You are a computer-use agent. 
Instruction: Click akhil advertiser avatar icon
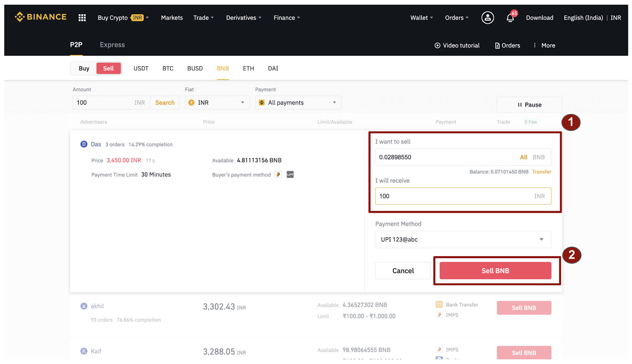[x=84, y=306]
